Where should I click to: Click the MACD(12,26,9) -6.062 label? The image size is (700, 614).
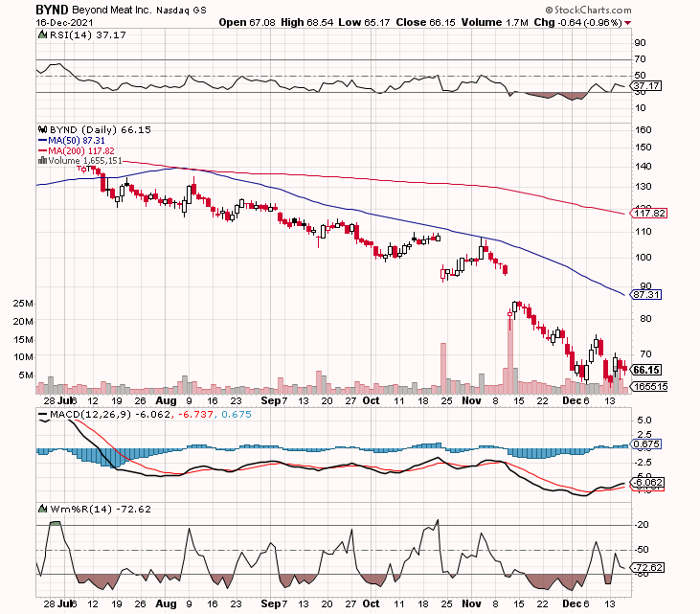pyautogui.click(x=110, y=415)
